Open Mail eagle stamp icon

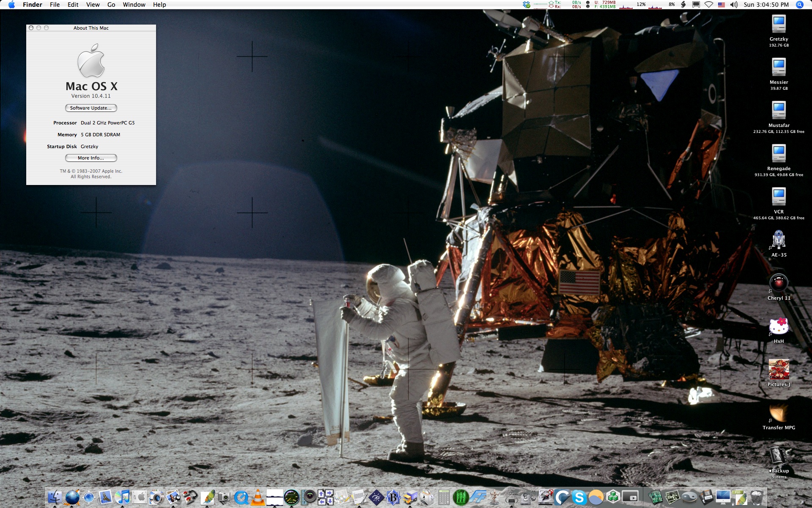pos(106,497)
